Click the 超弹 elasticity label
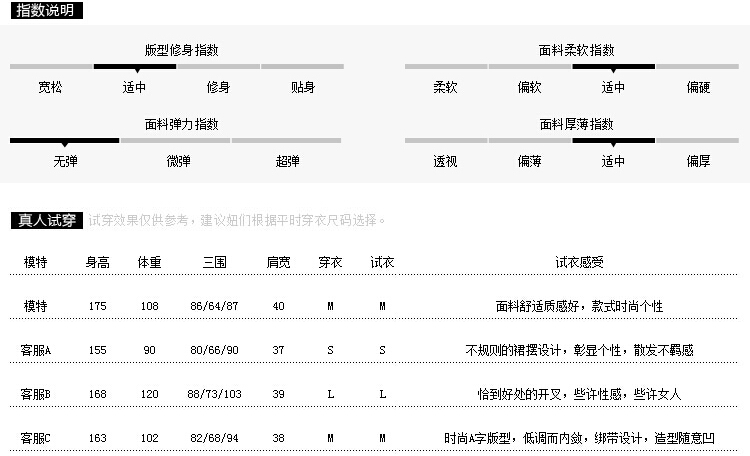Viewport: 750px width, 456px height. coord(287,161)
